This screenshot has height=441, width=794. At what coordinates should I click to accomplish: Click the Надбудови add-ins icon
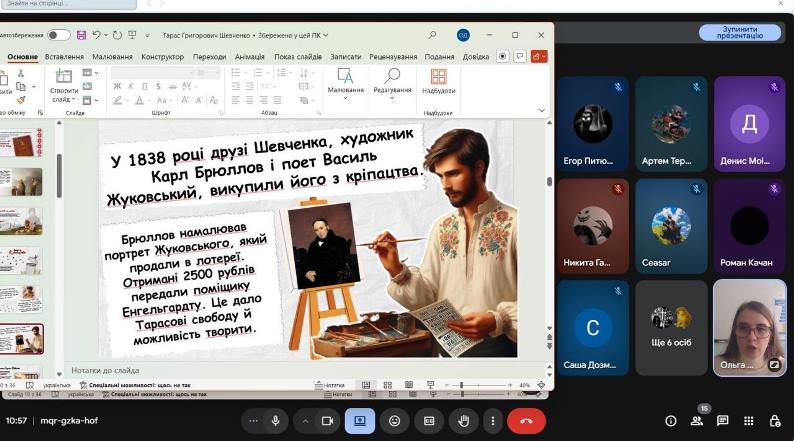click(x=439, y=81)
